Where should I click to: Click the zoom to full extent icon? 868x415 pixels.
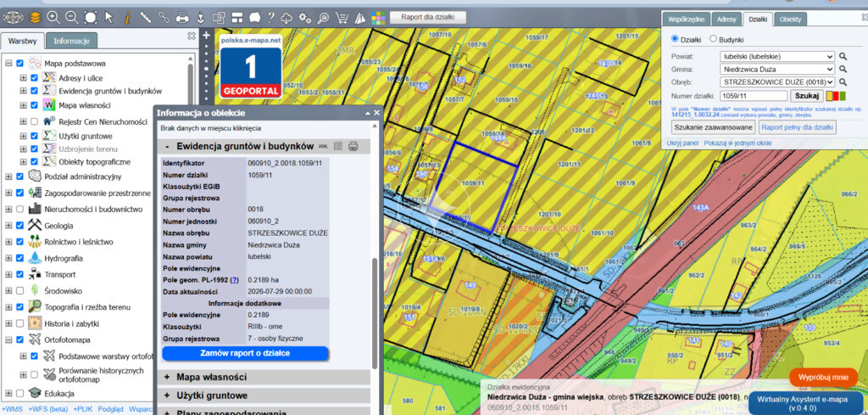[x=90, y=18]
